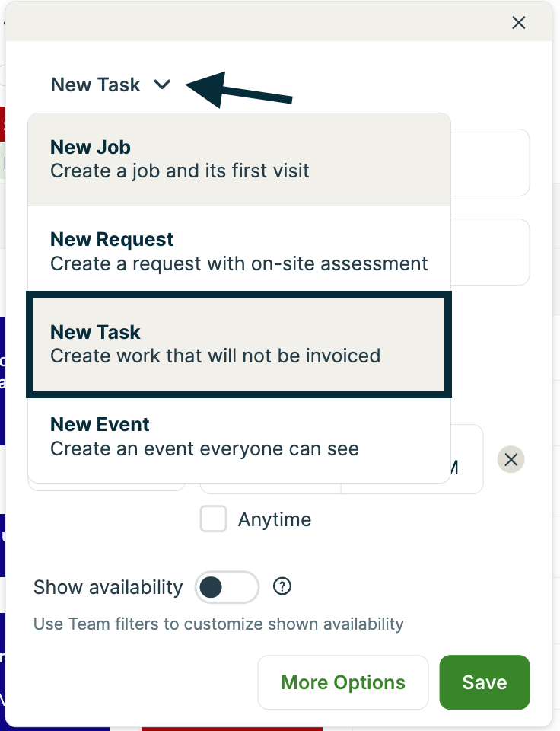Click the New Task heading label

[95, 85]
